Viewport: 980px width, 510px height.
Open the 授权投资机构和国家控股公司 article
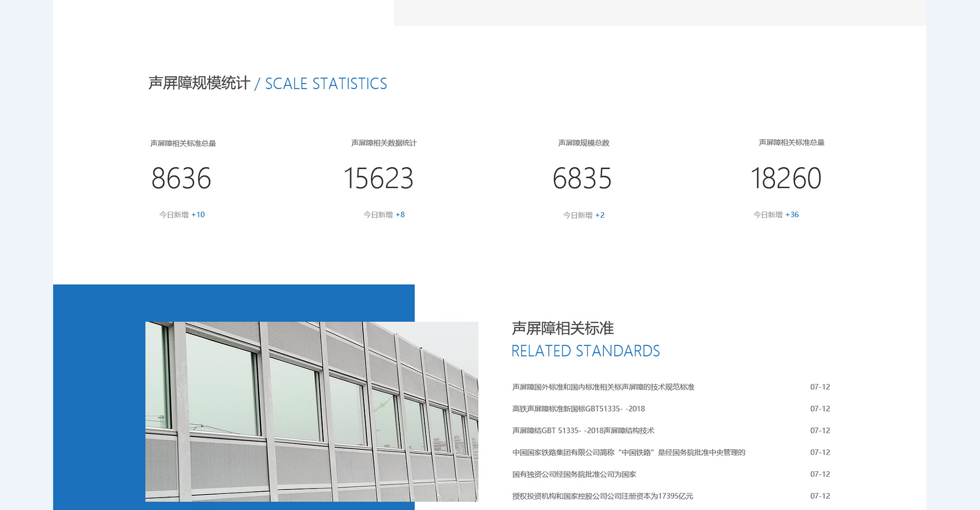[602, 496]
